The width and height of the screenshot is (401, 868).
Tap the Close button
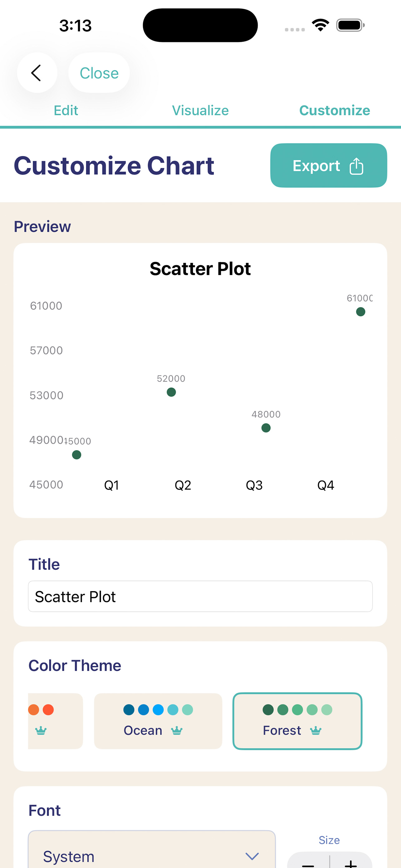(x=99, y=73)
